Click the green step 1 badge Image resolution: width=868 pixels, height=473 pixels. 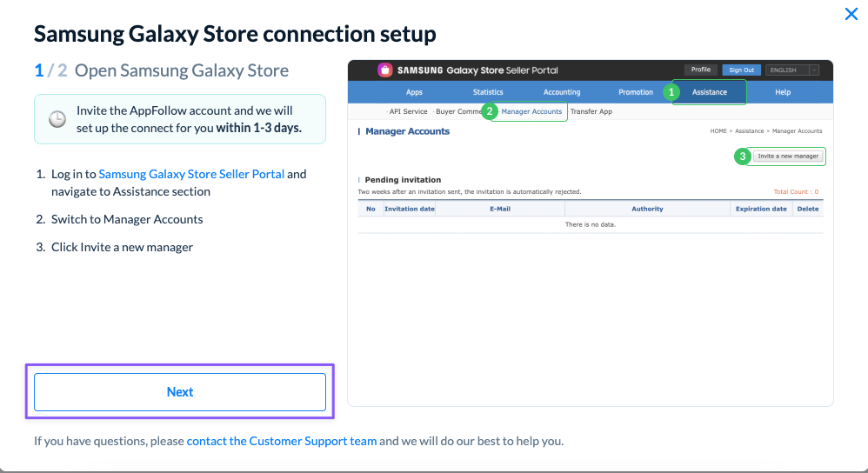click(671, 92)
